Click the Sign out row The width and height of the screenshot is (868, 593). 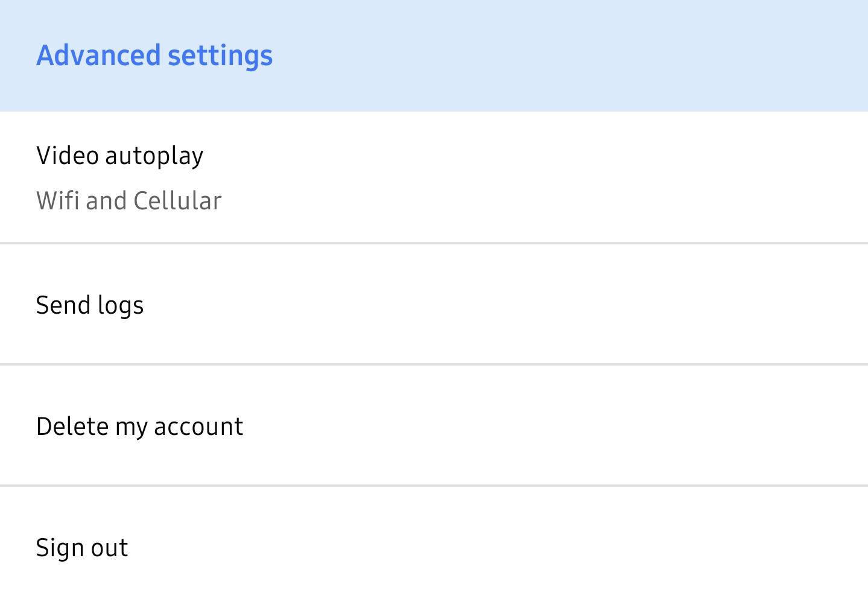point(434,541)
